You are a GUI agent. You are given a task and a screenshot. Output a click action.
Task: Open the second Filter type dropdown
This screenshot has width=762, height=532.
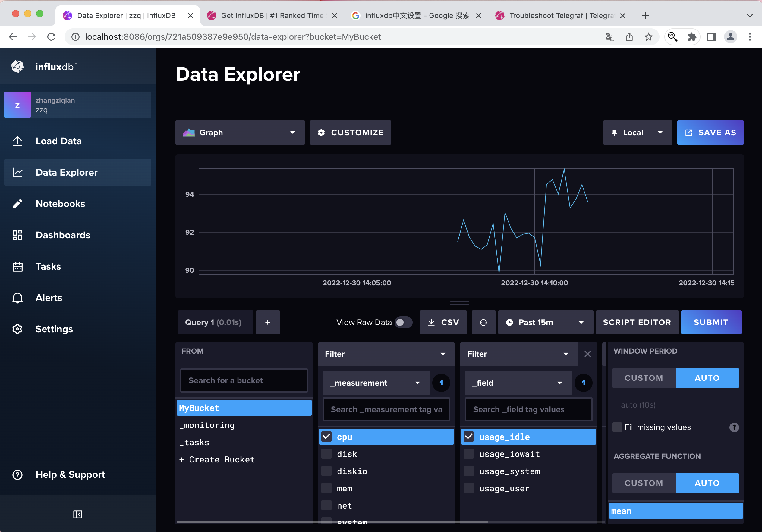click(519, 354)
